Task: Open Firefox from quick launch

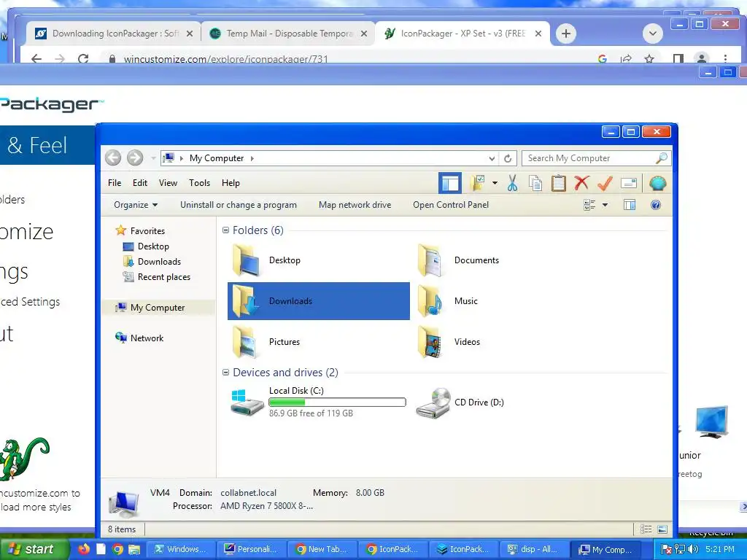Action: coord(84,549)
